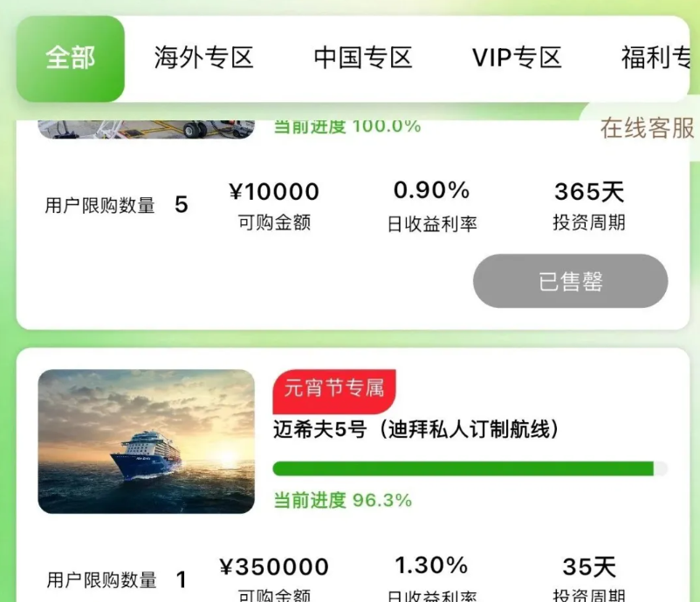The height and width of the screenshot is (602, 700).
Task: View the cruise ship product thumbnail
Action: click(x=145, y=441)
